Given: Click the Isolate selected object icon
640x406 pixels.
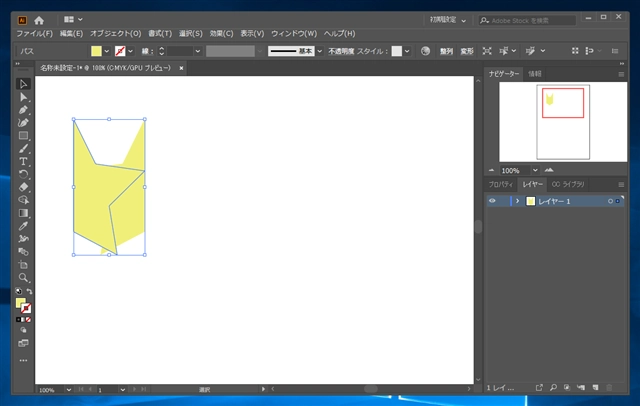Looking at the screenshot, I should [487, 51].
